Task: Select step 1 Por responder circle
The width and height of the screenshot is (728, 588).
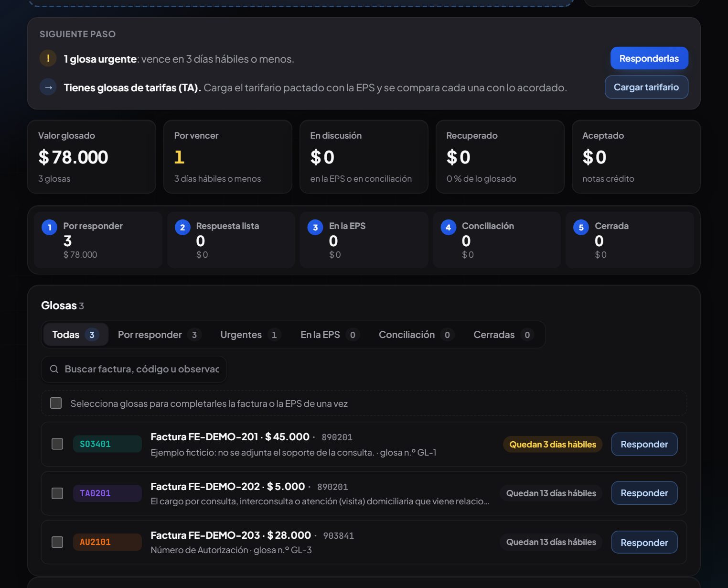Action: [x=50, y=228]
